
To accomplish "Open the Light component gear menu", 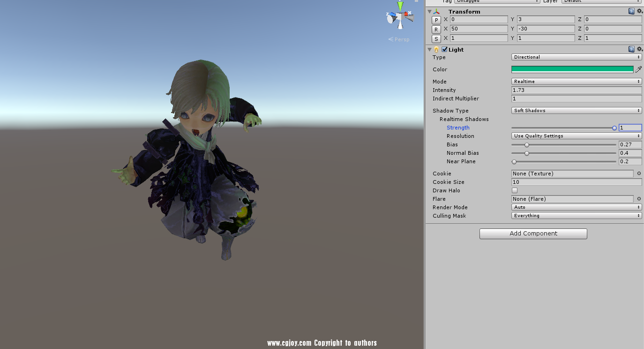I will 639,49.
